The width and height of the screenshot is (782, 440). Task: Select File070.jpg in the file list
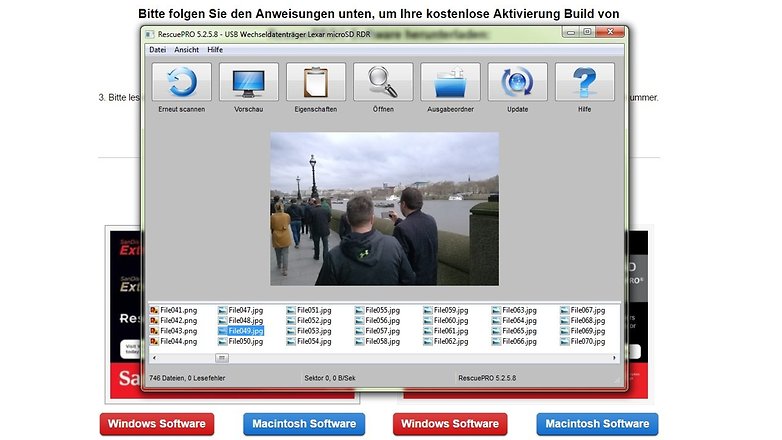pyautogui.click(x=583, y=342)
